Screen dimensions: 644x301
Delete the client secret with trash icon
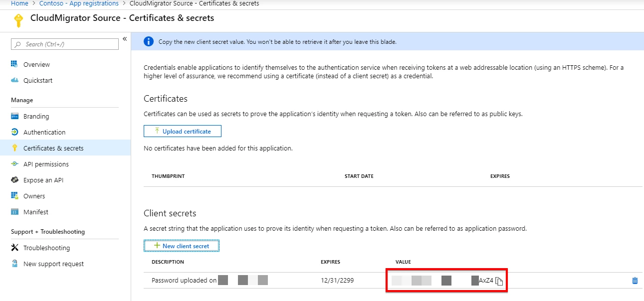tap(635, 281)
